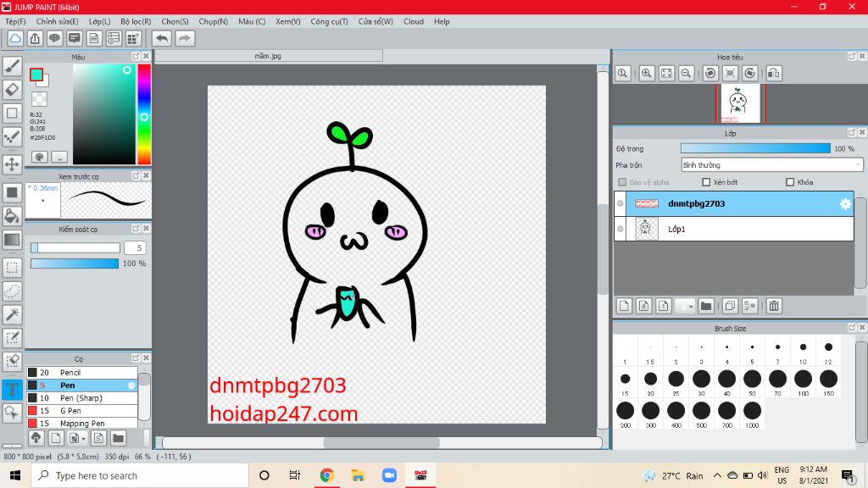This screenshot has height=488, width=868.
Task: Toggle the Khóa checkbox
Action: click(790, 182)
